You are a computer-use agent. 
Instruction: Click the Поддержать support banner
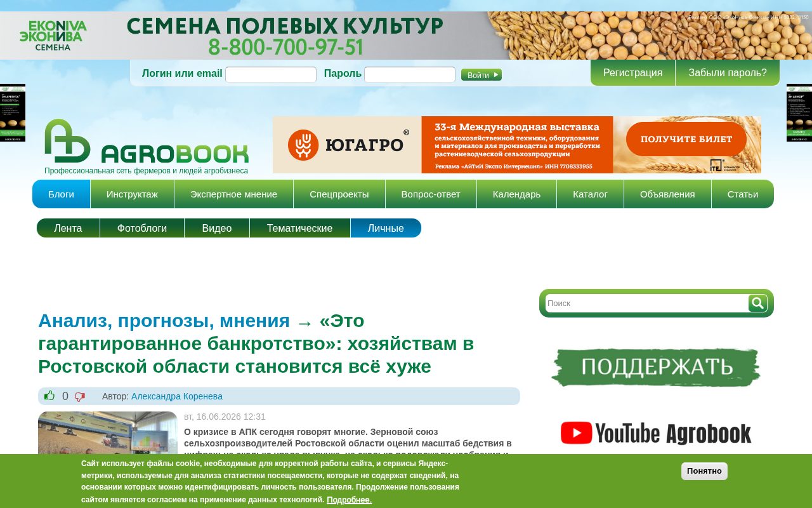[x=656, y=367]
